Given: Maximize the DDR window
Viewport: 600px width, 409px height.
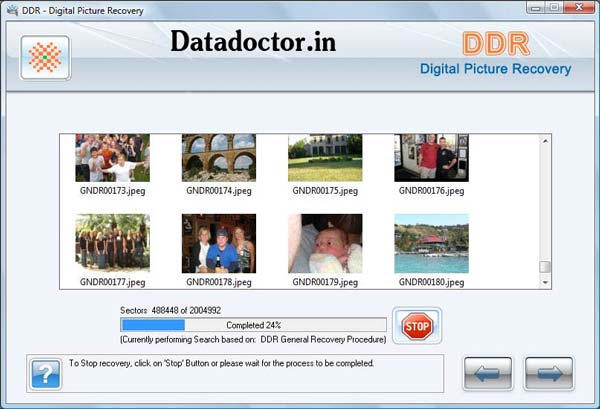Looking at the screenshot, I should pos(554,8).
